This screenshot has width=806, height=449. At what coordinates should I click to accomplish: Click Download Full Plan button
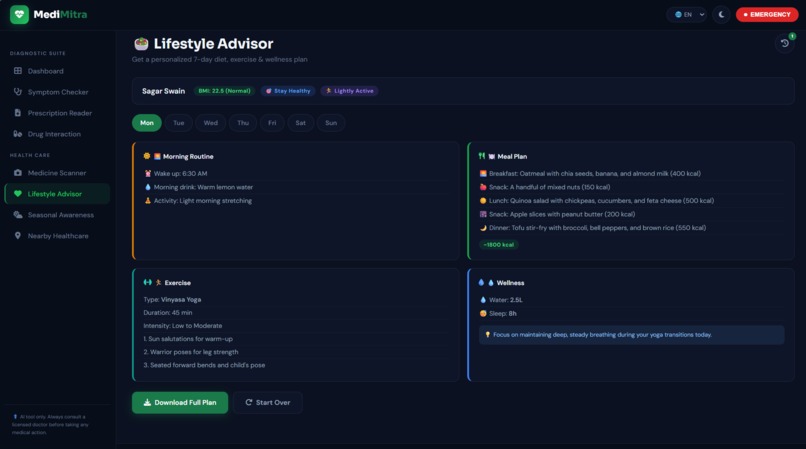click(180, 403)
